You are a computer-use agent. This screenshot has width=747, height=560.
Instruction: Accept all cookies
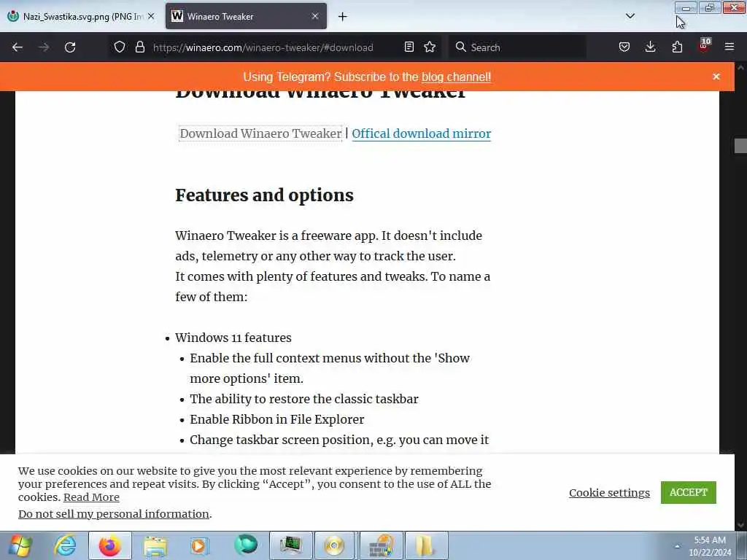689,492
